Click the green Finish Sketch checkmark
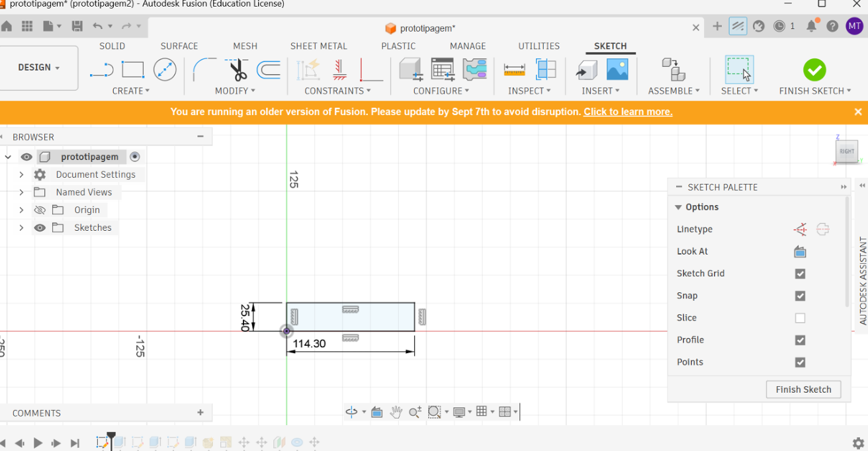 click(814, 70)
